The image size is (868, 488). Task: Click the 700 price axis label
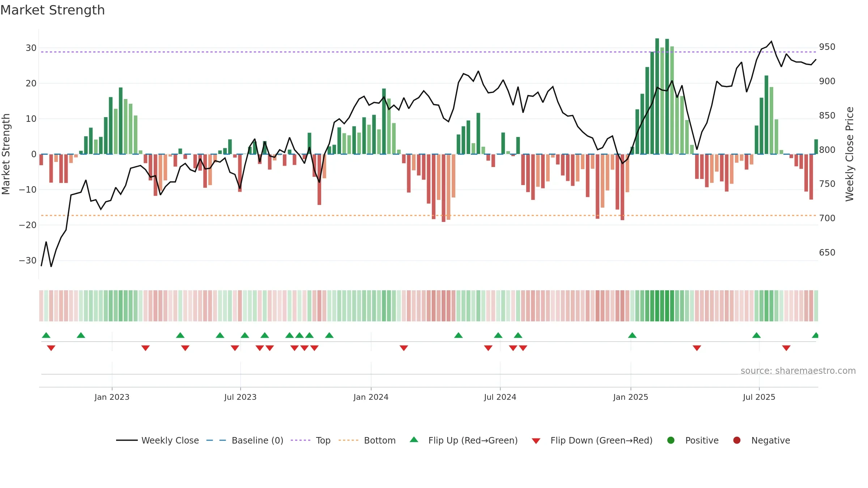point(827,218)
